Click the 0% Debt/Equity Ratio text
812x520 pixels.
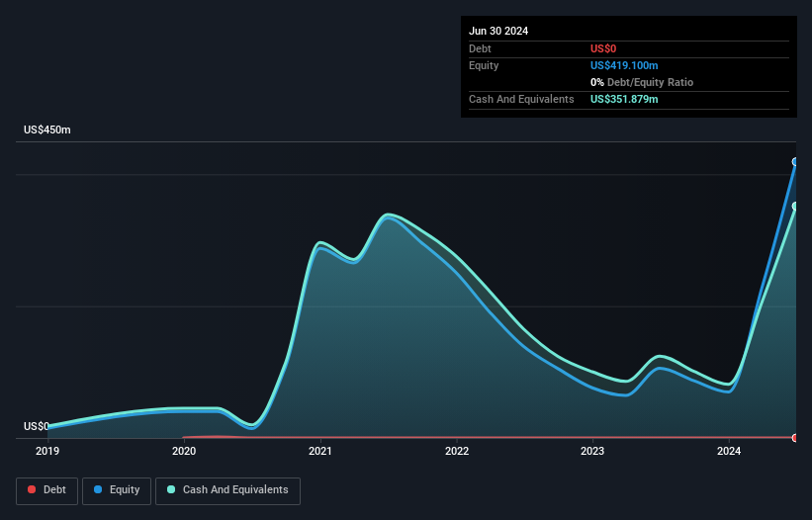click(642, 82)
